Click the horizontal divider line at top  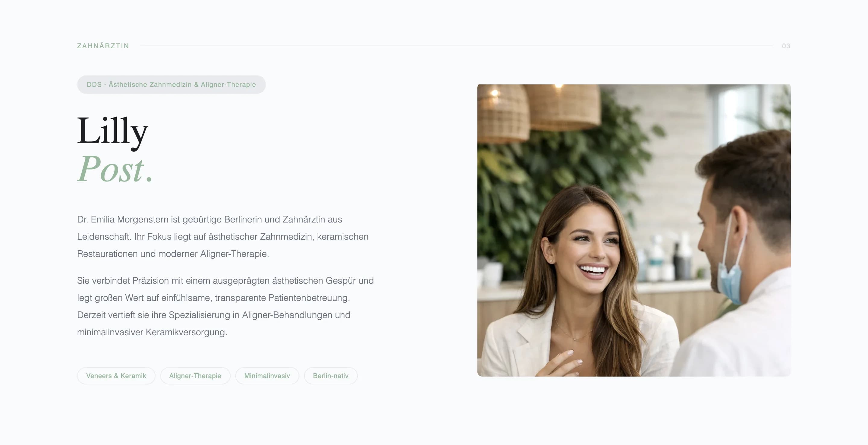(x=456, y=46)
